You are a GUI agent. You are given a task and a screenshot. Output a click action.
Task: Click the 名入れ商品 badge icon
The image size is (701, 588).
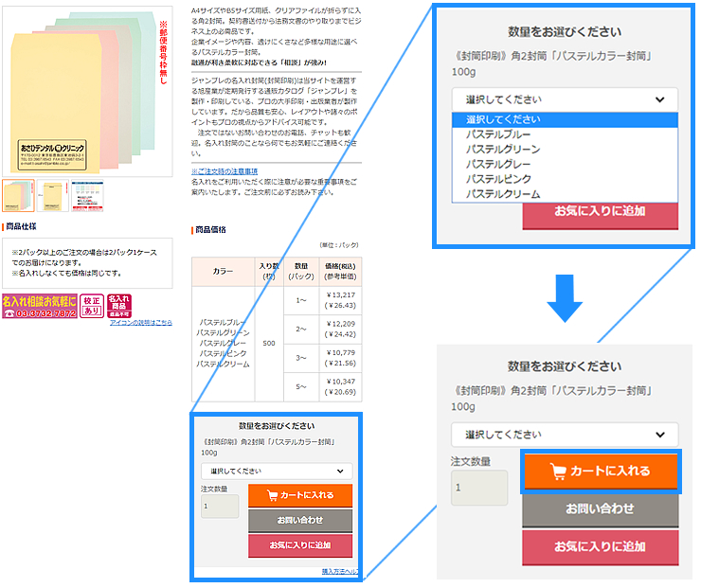coord(118,305)
